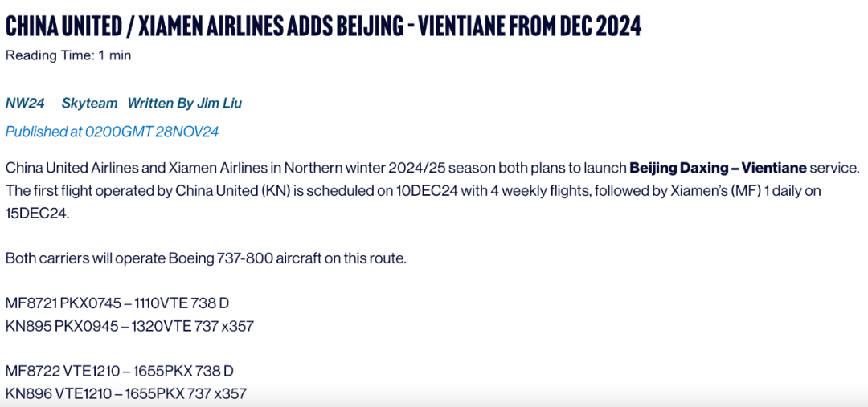
Task: Click the Reading Time: 1 min label
Action: [68, 55]
